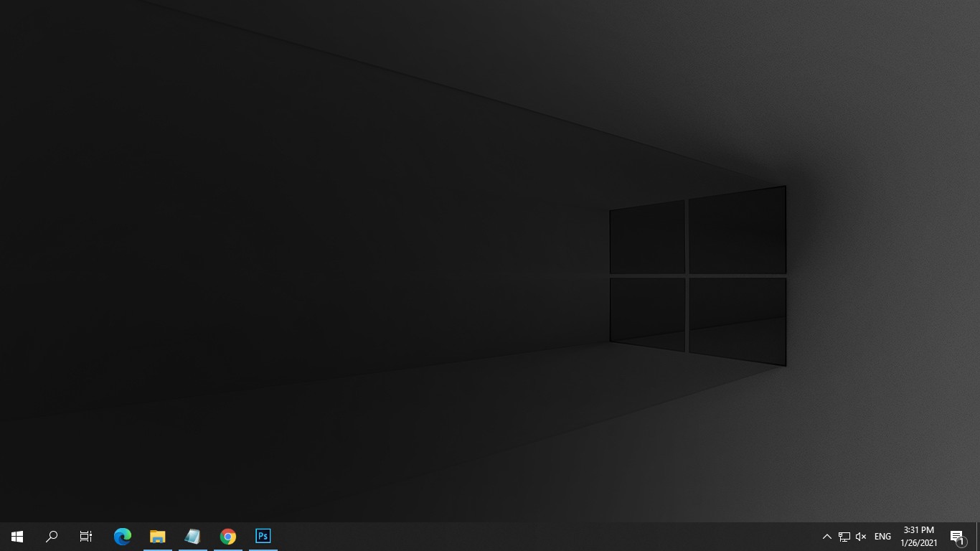This screenshot has width=980, height=551.
Task: Click the Windows logo on the wallpaper
Action: (698, 276)
